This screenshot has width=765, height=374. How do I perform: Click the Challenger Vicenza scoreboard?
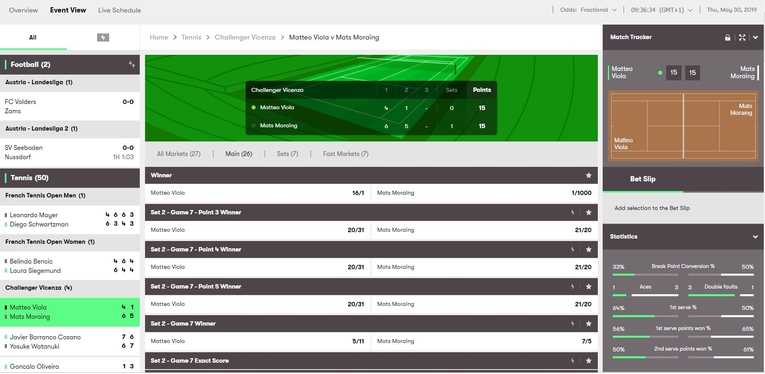tap(371, 108)
